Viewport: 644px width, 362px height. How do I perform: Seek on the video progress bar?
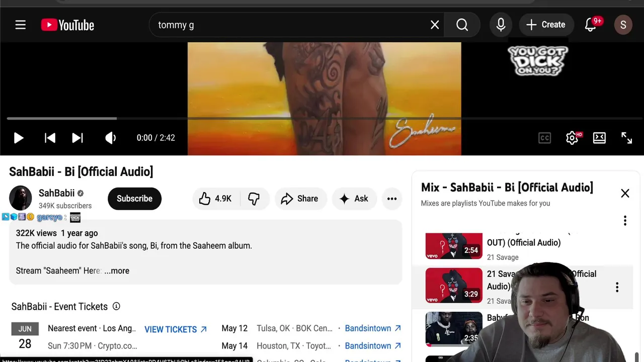pyautogui.click(x=322, y=119)
